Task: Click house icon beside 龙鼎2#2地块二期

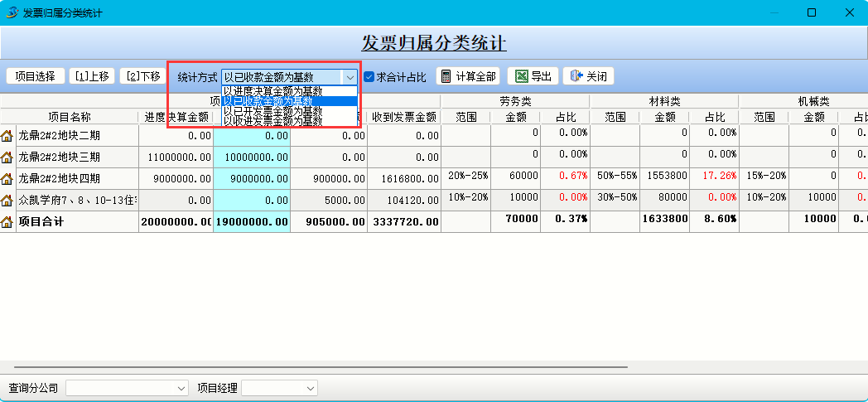Action: point(7,135)
